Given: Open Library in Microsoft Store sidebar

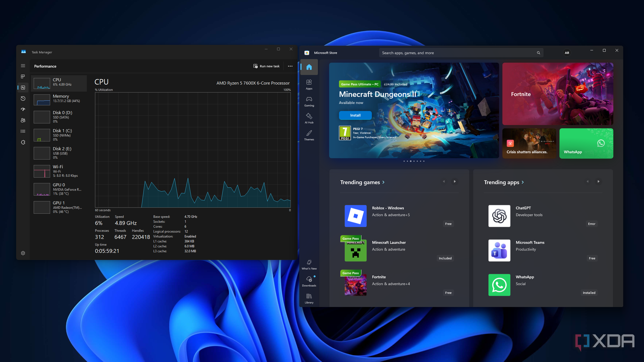Looking at the screenshot, I should [x=309, y=299].
